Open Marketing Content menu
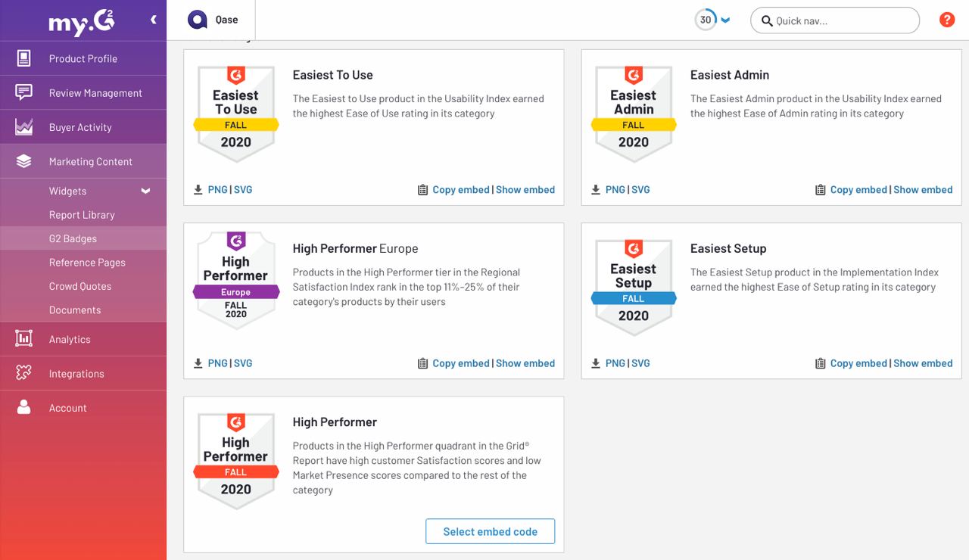 coord(83,161)
